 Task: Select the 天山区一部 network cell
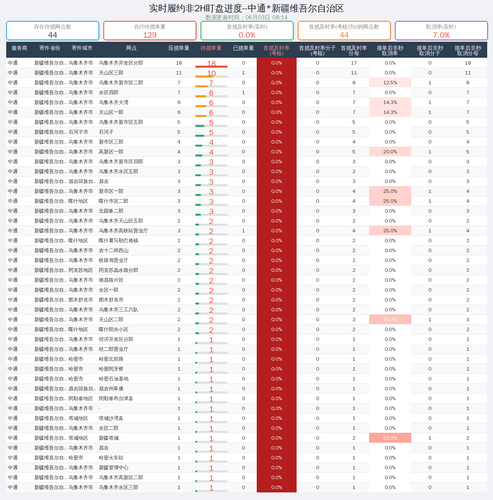tap(111, 112)
